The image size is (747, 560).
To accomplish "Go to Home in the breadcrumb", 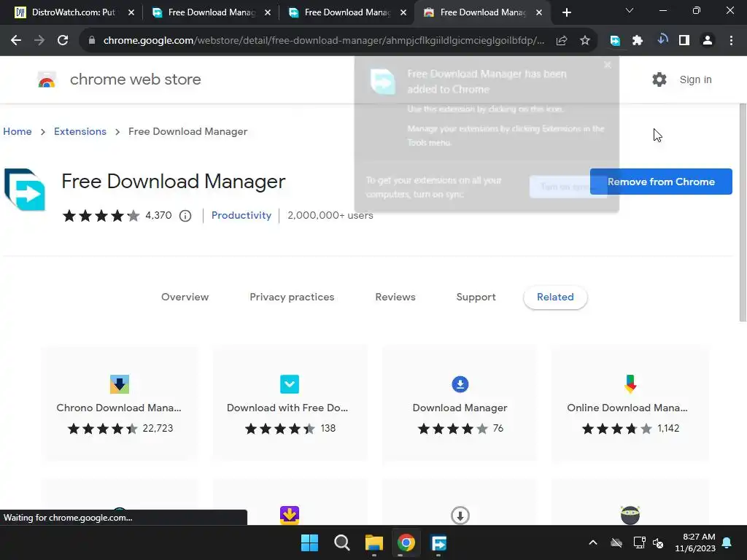I will (18, 131).
